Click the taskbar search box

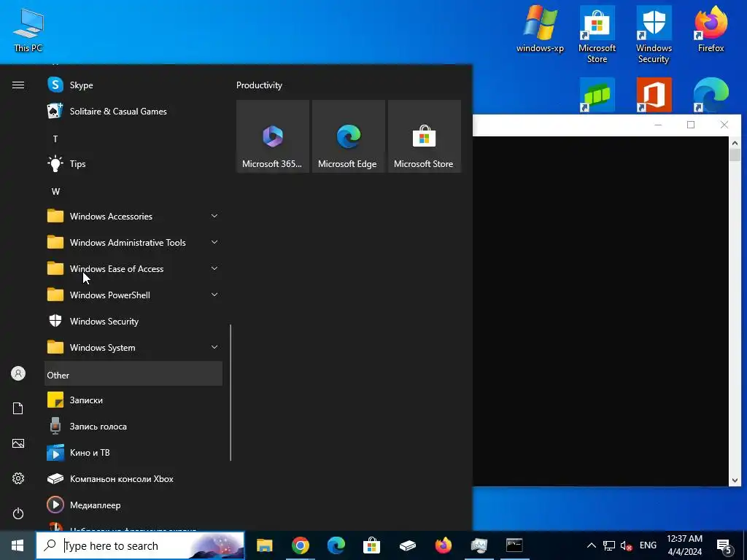[x=140, y=545]
